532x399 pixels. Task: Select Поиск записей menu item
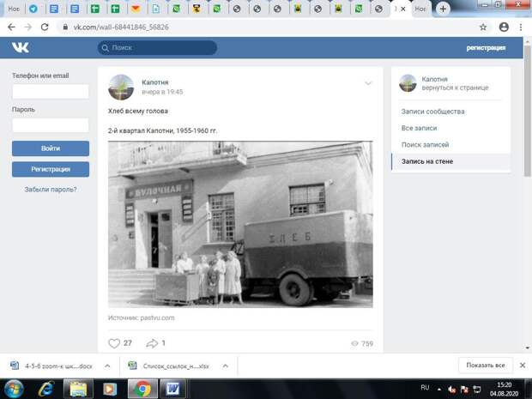tap(425, 145)
